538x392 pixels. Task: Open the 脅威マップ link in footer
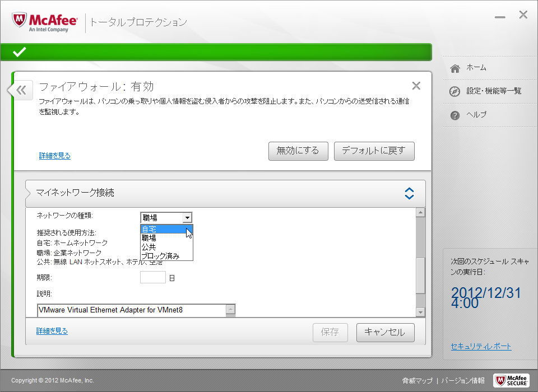(417, 381)
